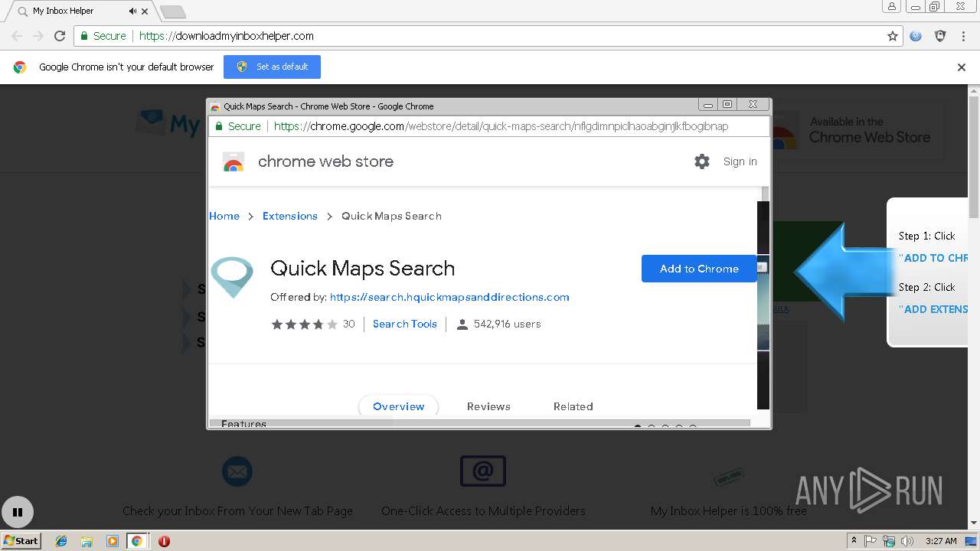Click Available in the Chrome Web Store badge

[857, 130]
